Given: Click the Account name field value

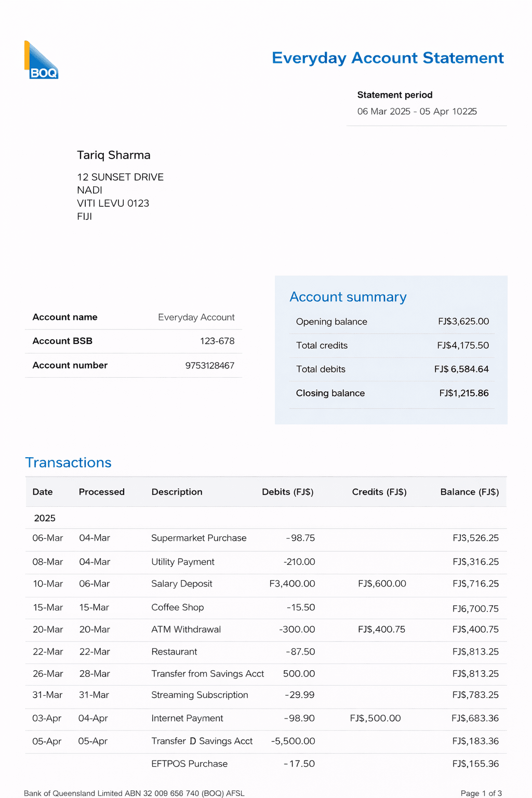Looking at the screenshot, I should 196,317.
